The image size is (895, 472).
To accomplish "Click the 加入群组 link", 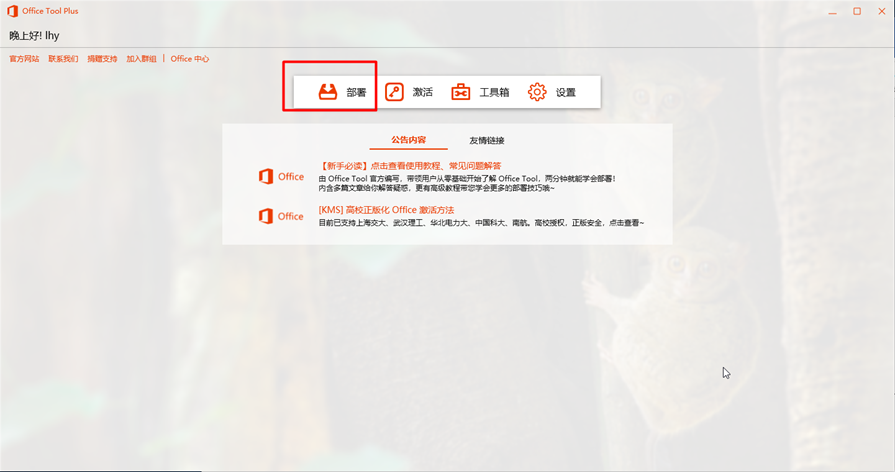I will click(141, 59).
